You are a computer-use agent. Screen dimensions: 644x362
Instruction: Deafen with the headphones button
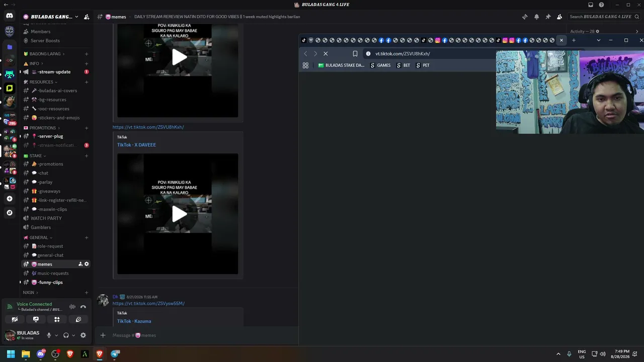click(x=66, y=335)
